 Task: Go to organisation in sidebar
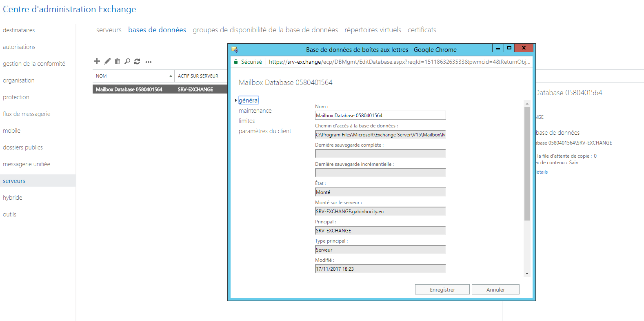point(18,80)
